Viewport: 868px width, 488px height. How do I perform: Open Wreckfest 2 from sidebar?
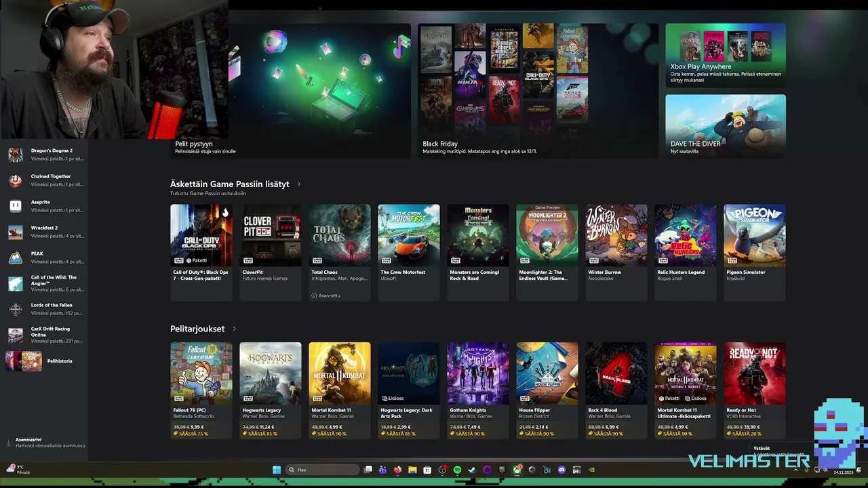coord(45,232)
